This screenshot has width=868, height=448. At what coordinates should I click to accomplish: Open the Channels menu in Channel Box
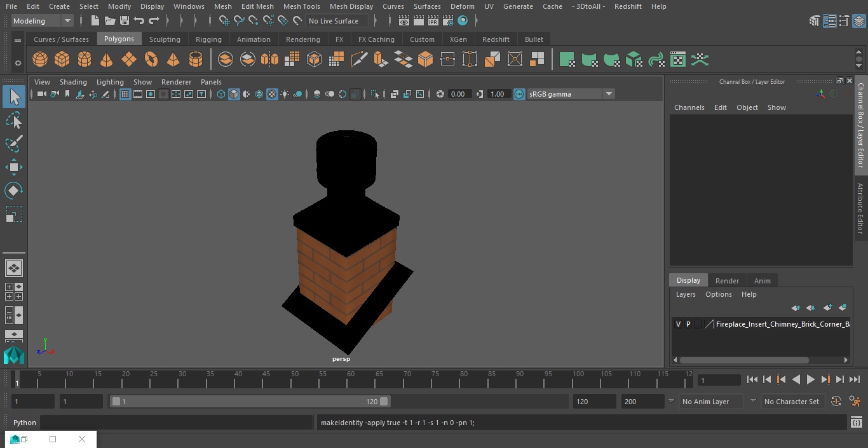689,107
